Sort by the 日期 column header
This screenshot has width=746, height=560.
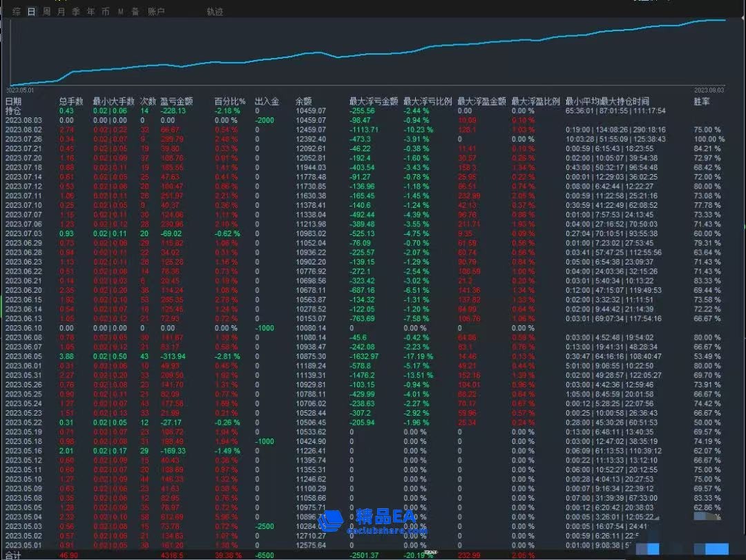pos(14,102)
